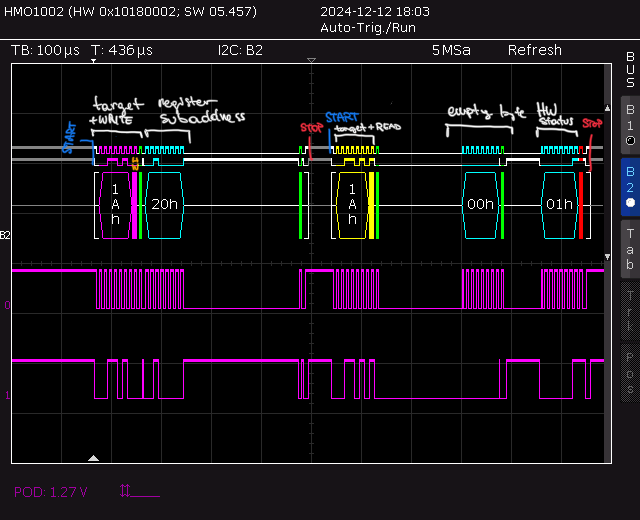Click the greyed-out Pos menu item

coord(630,370)
